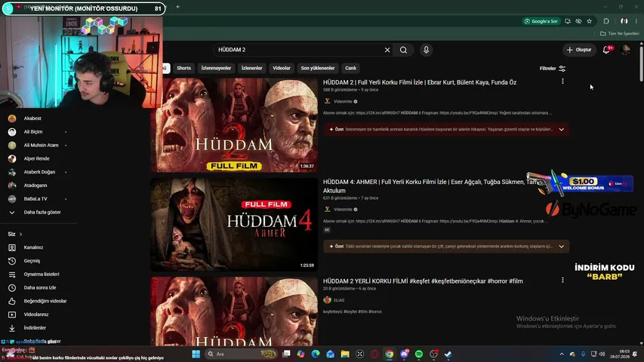Expand the Siz section arrow

click(x=20, y=234)
